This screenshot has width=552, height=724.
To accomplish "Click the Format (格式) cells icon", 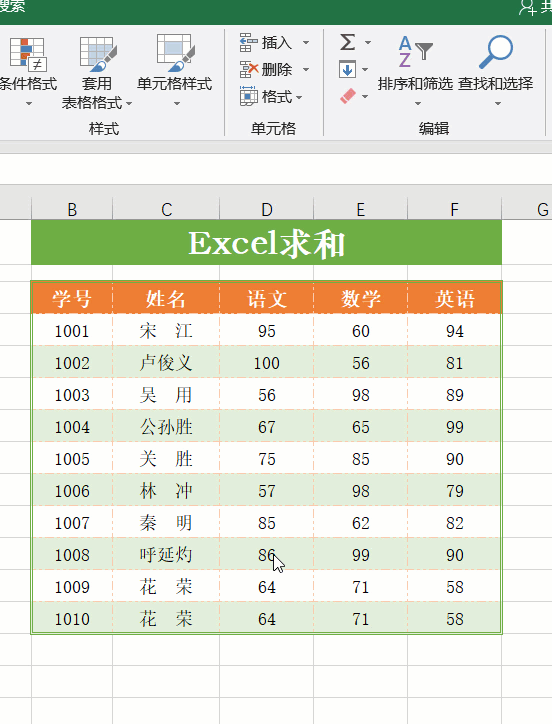I will (x=249, y=96).
